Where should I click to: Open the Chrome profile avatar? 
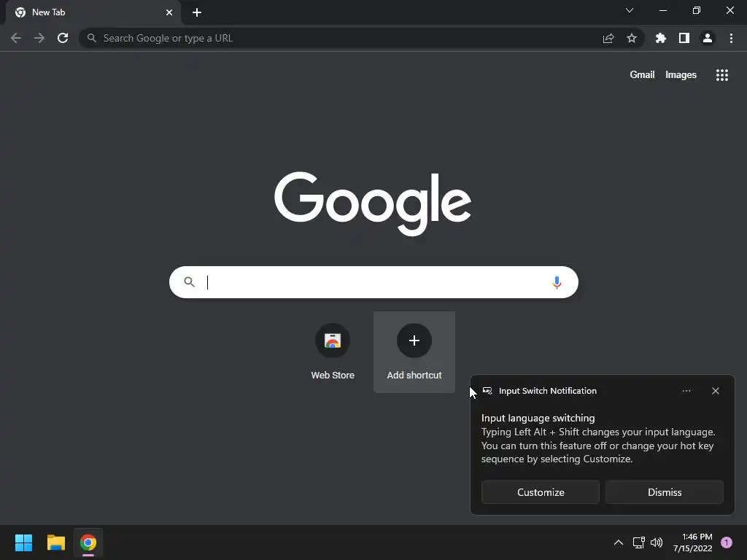coord(708,38)
